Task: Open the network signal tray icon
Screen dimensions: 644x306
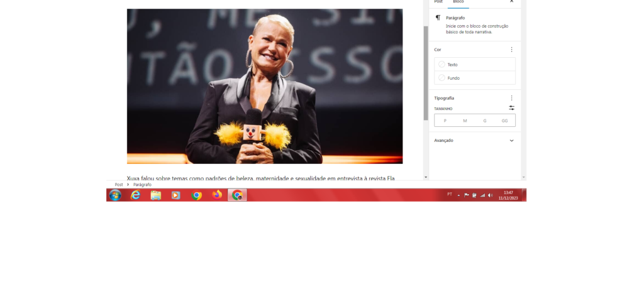Action: click(482, 195)
